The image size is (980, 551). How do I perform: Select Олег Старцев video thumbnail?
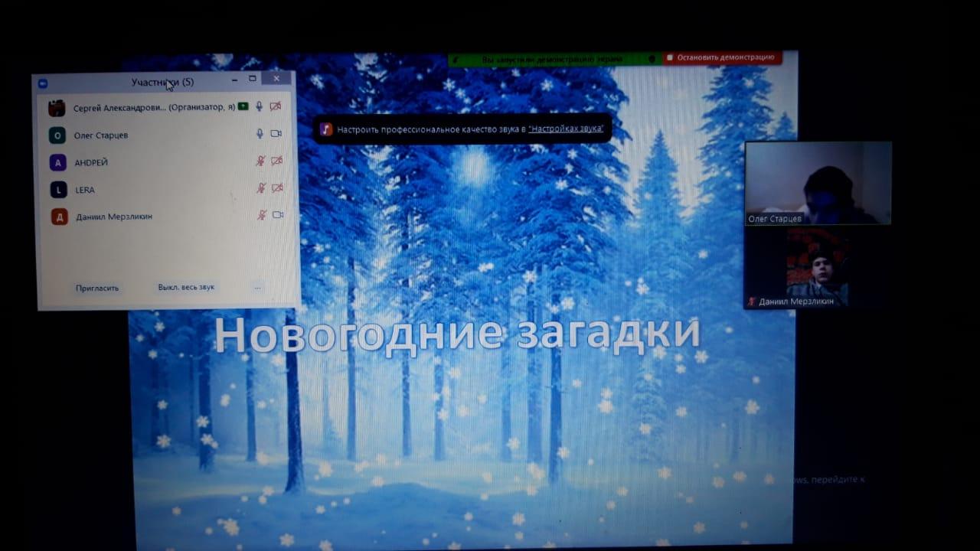coord(818,182)
